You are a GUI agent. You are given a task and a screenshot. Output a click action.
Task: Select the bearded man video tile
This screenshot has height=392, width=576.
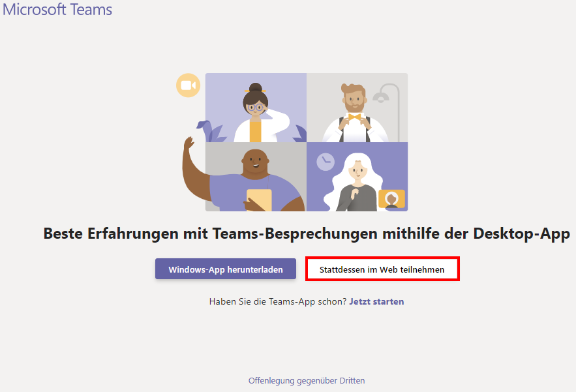point(357,108)
